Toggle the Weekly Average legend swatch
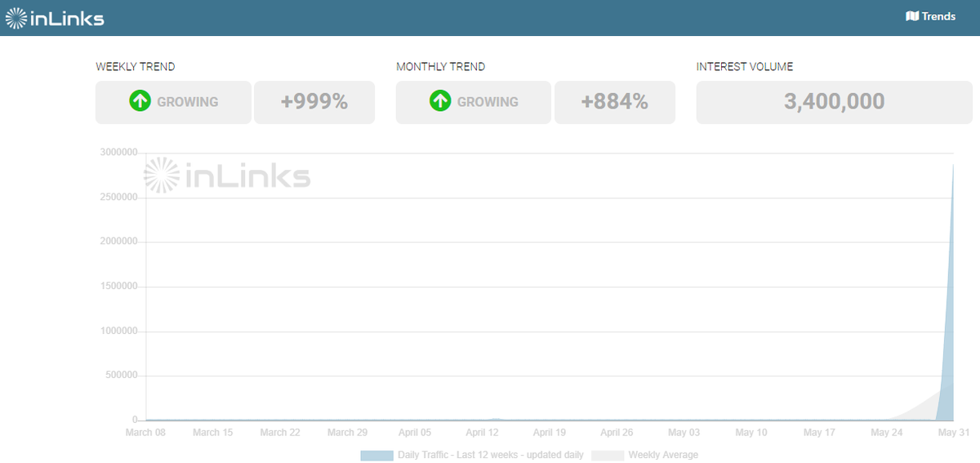The width and height of the screenshot is (980, 463). [x=608, y=455]
